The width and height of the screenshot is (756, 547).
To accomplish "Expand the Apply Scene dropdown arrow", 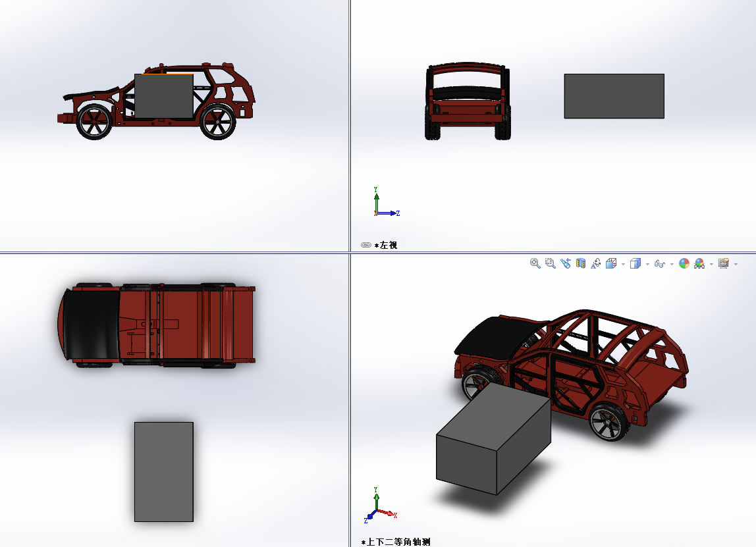I will (x=711, y=264).
